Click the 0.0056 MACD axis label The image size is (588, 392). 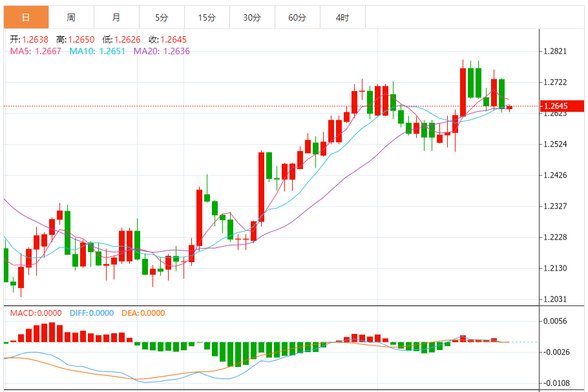coord(556,321)
